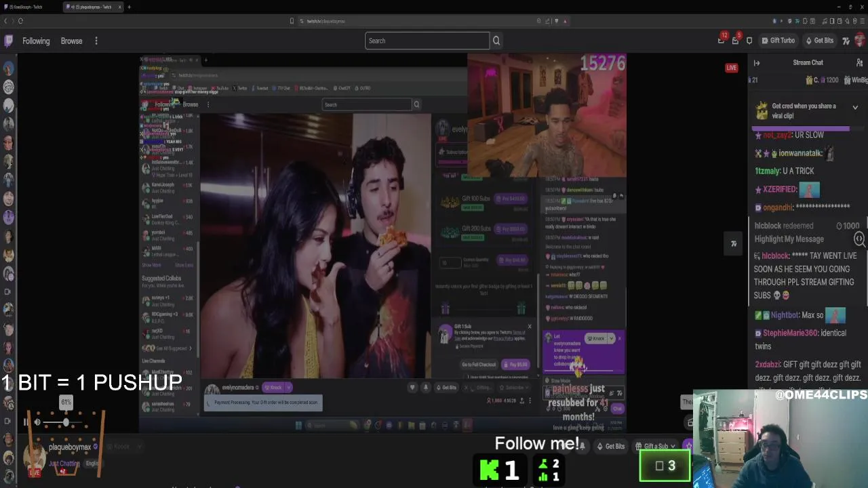Click ionwannatalk username in chat

pyautogui.click(x=800, y=153)
